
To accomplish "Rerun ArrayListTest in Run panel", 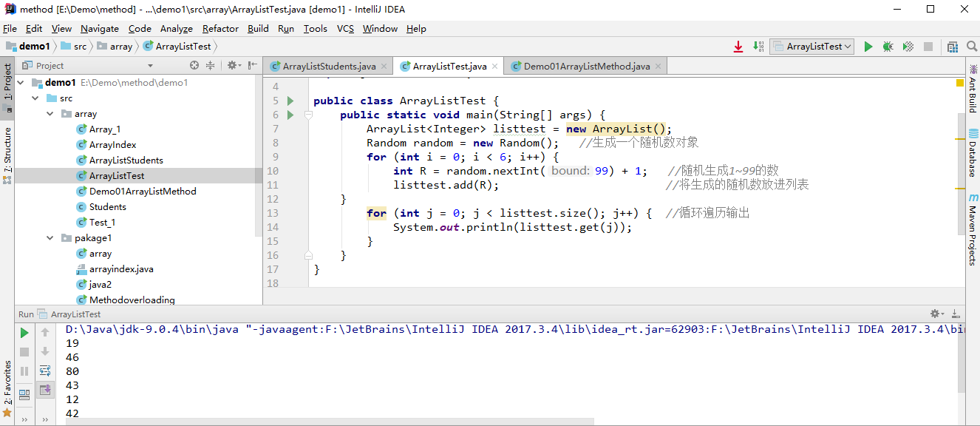I will [x=24, y=333].
